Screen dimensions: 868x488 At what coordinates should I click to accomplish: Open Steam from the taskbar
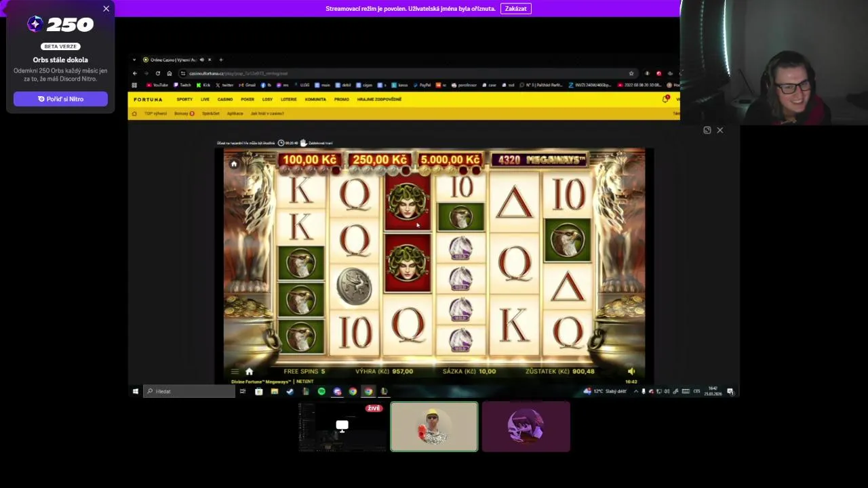[290, 391]
